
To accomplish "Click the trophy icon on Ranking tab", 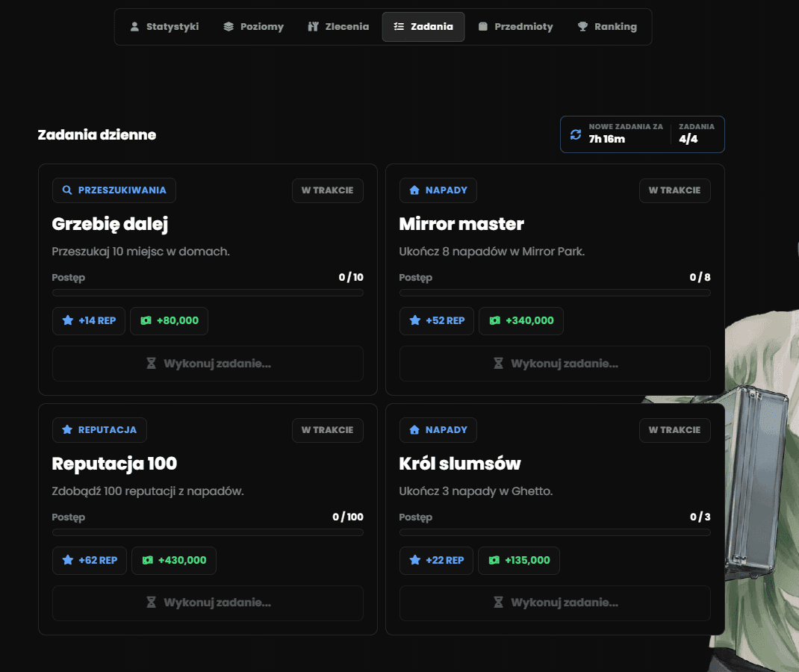I will (x=582, y=26).
